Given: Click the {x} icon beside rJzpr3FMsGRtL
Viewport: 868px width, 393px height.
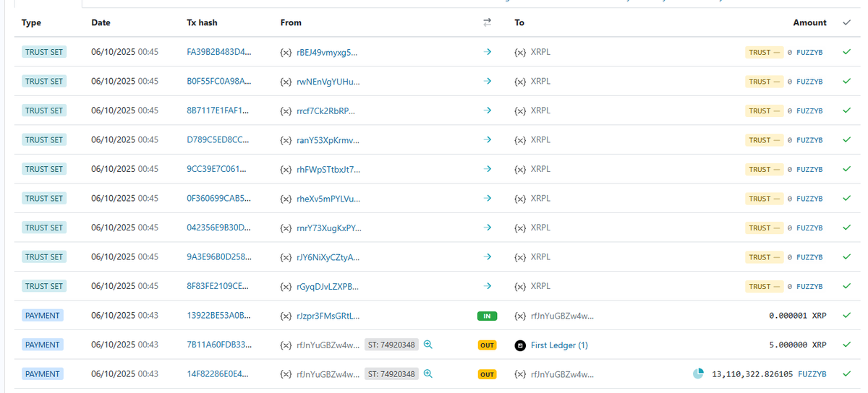Looking at the screenshot, I should tap(286, 316).
